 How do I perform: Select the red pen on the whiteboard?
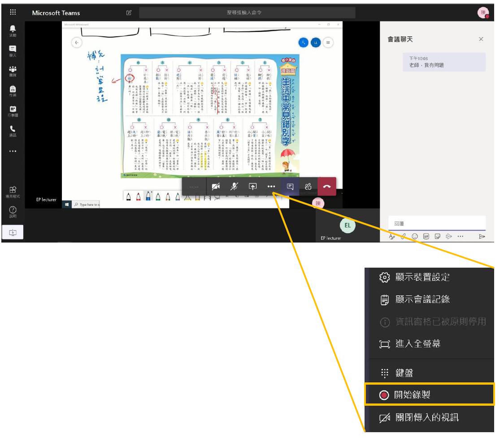[x=138, y=196]
